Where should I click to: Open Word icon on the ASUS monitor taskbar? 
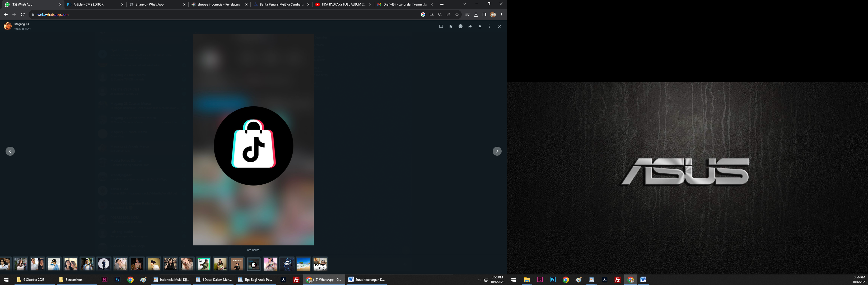pyautogui.click(x=643, y=280)
